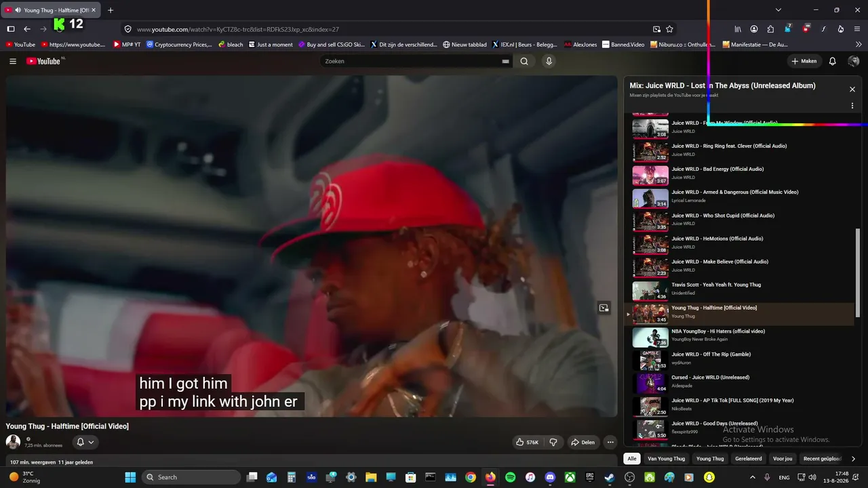Go back to the previous page

[27, 29]
